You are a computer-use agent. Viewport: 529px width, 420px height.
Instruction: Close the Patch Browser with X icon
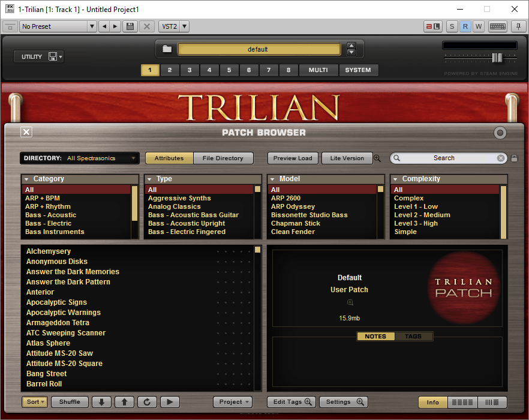click(x=26, y=132)
